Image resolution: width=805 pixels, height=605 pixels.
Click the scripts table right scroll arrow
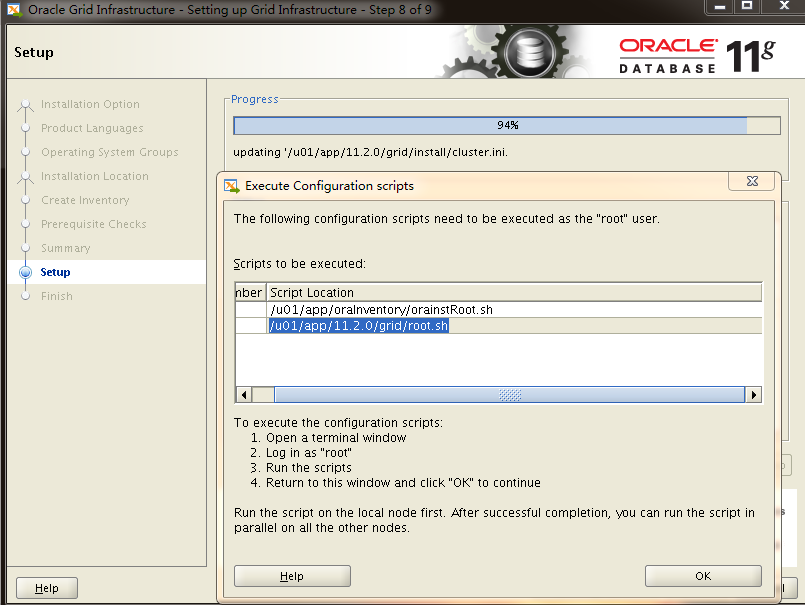pyautogui.click(x=753, y=394)
